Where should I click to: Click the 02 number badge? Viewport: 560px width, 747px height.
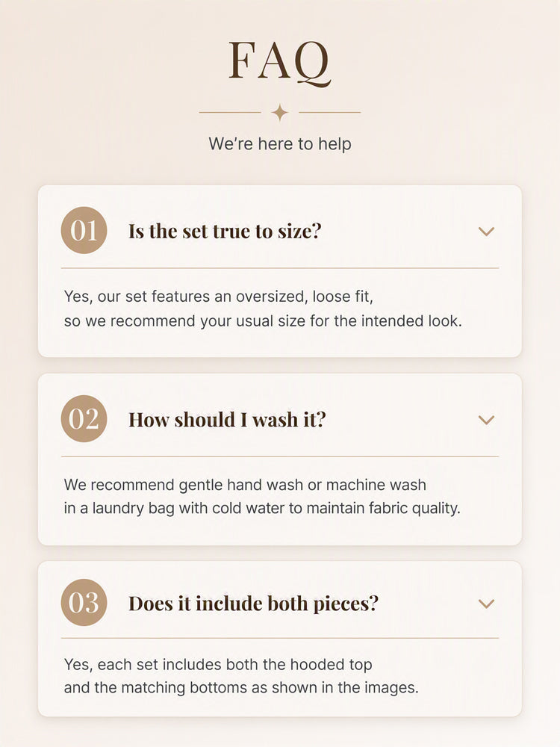[x=84, y=419]
